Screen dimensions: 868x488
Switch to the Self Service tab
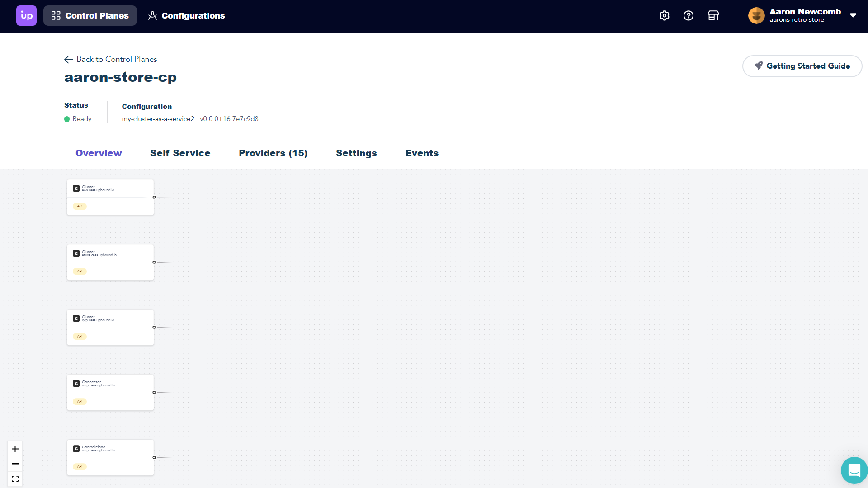coord(180,153)
